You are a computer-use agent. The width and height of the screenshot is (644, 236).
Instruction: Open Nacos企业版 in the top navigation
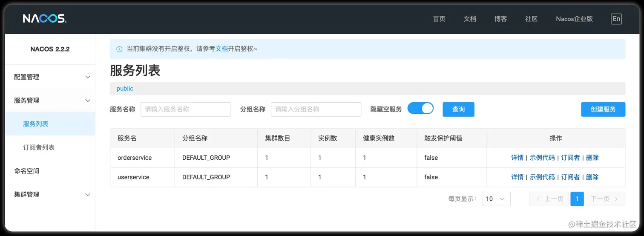pyautogui.click(x=574, y=19)
